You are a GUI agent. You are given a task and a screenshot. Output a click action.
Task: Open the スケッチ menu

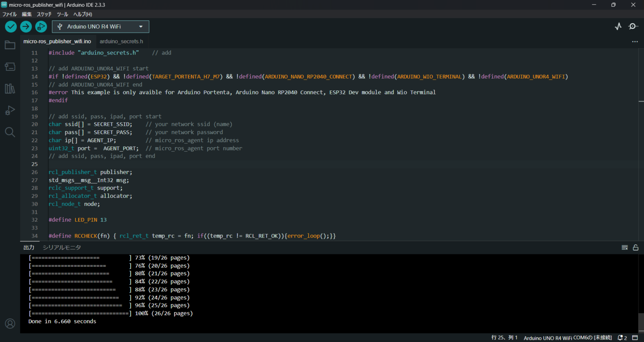click(x=44, y=14)
